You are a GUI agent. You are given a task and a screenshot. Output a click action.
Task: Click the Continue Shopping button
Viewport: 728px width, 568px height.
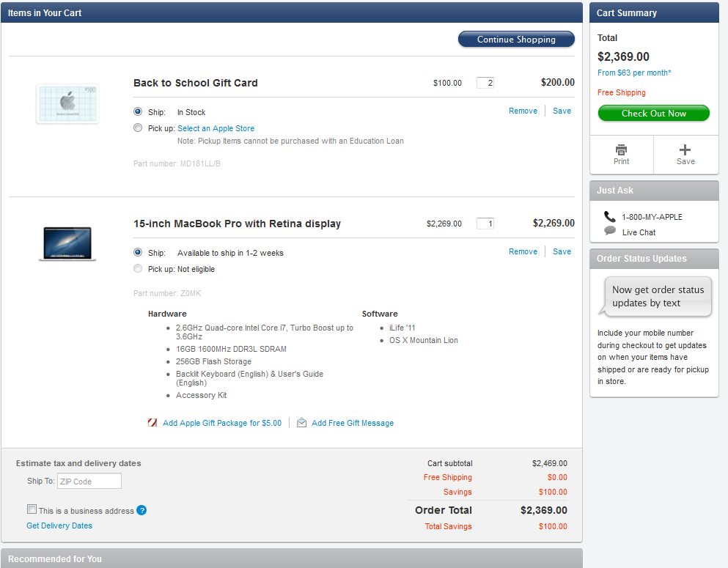pyautogui.click(x=516, y=39)
